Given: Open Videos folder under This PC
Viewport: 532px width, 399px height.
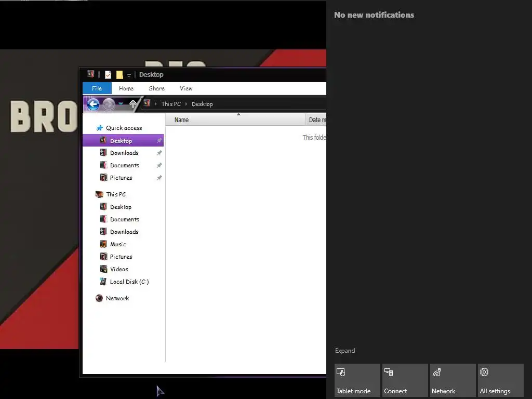Looking at the screenshot, I should (x=119, y=269).
